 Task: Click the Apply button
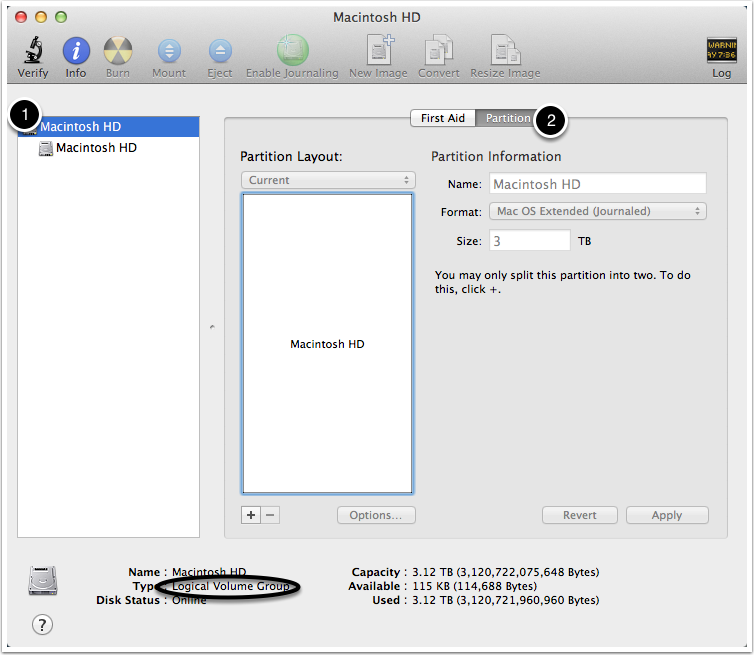pos(667,515)
